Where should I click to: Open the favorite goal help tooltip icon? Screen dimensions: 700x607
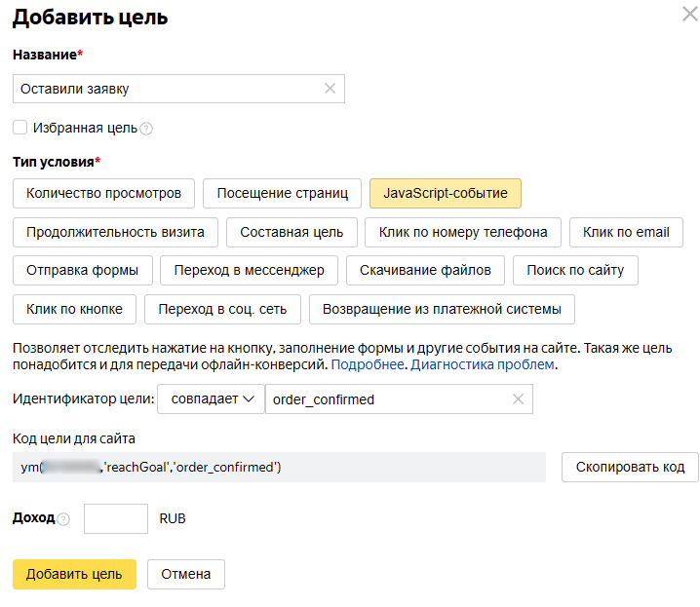point(146,129)
